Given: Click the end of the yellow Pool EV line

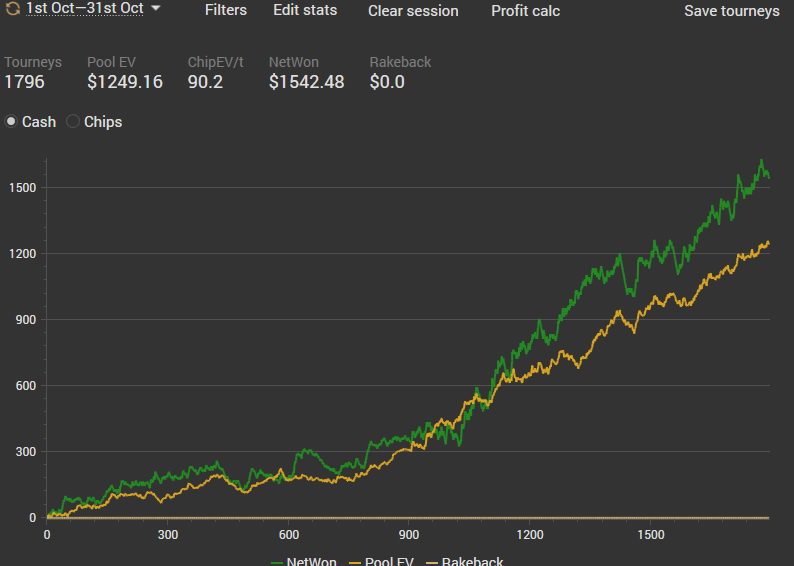Looking at the screenshot, I should coord(768,242).
